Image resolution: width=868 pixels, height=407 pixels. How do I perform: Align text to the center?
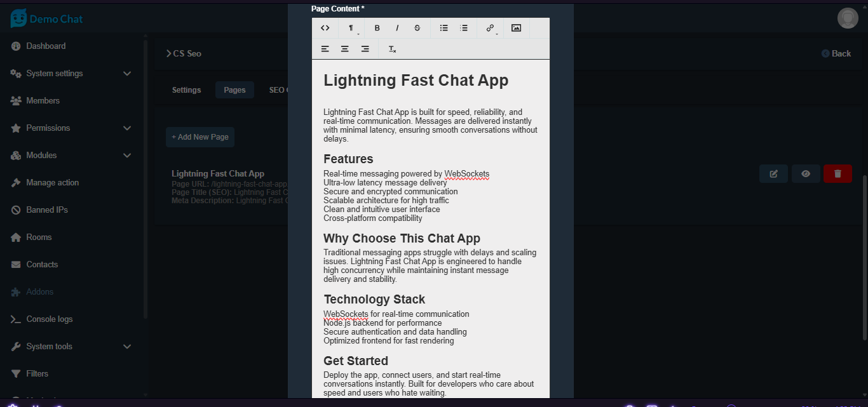click(x=344, y=49)
